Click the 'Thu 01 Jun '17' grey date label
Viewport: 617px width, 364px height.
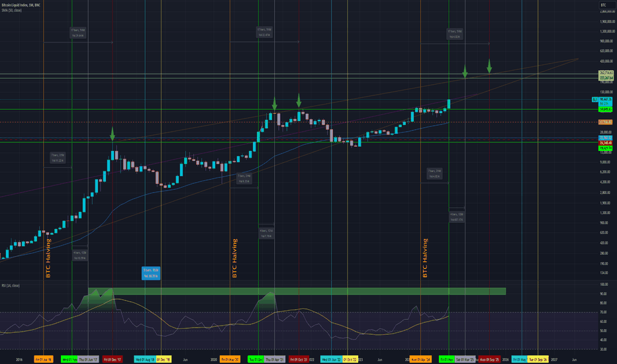pos(88,359)
